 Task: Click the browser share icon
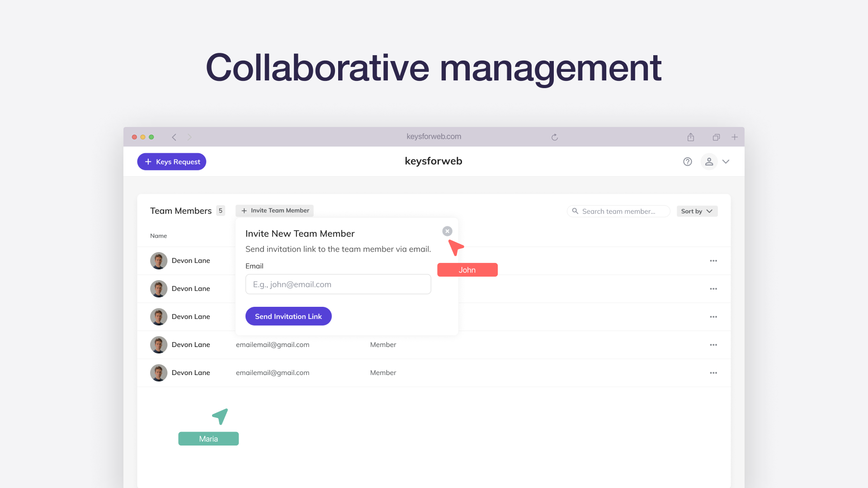(x=691, y=137)
